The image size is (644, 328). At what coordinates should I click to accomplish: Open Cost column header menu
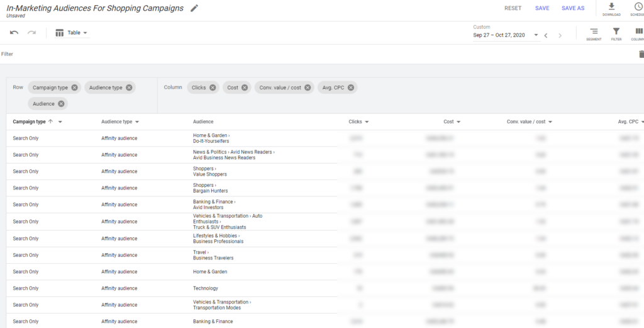458,122
